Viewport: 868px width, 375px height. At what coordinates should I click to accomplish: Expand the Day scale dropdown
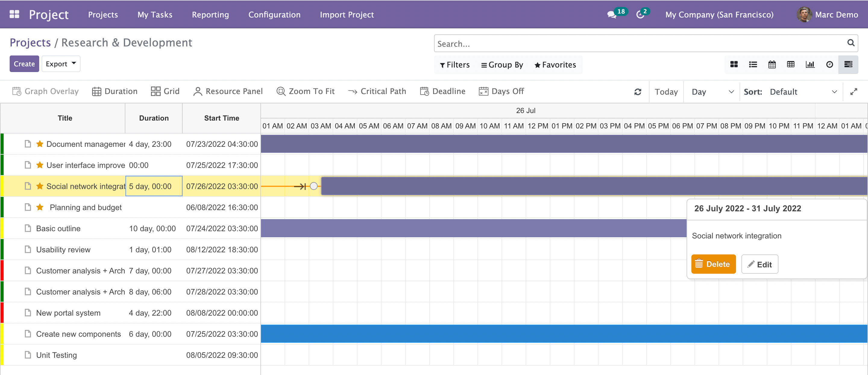(x=712, y=92)
